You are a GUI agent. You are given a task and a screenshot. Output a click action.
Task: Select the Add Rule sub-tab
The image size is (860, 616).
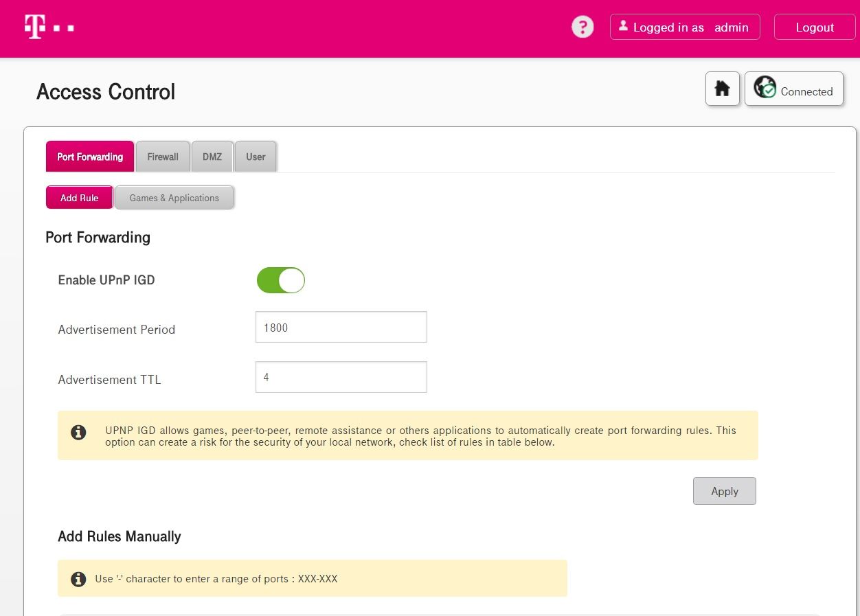click(x=79, y=198)
